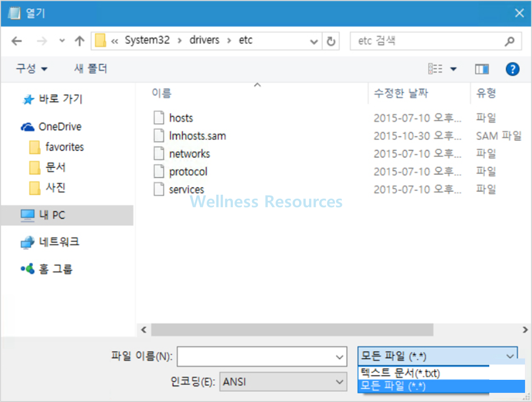Click the lmhosts.sam date 2015-10-30
This screenshot has width=532, height=402.
pos(417,136)
